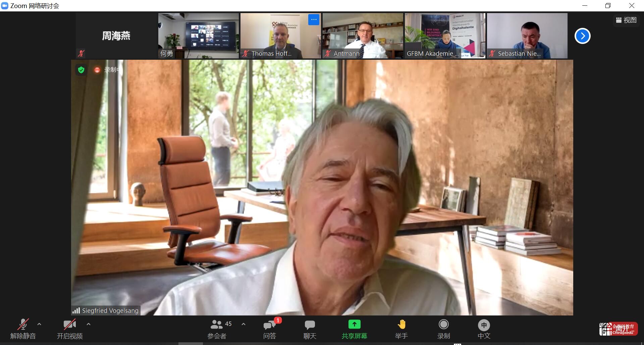Screen dimensions: 644x345
Task: Open the 视图 view layout menu
Action: (626, 20)
